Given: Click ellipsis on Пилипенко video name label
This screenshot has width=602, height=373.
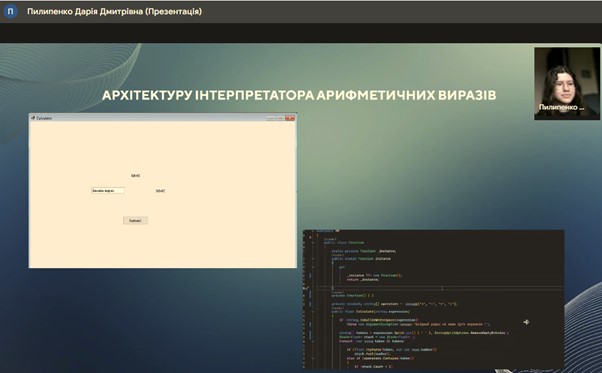Looking at the screenshot, I should tap(581, 108).
